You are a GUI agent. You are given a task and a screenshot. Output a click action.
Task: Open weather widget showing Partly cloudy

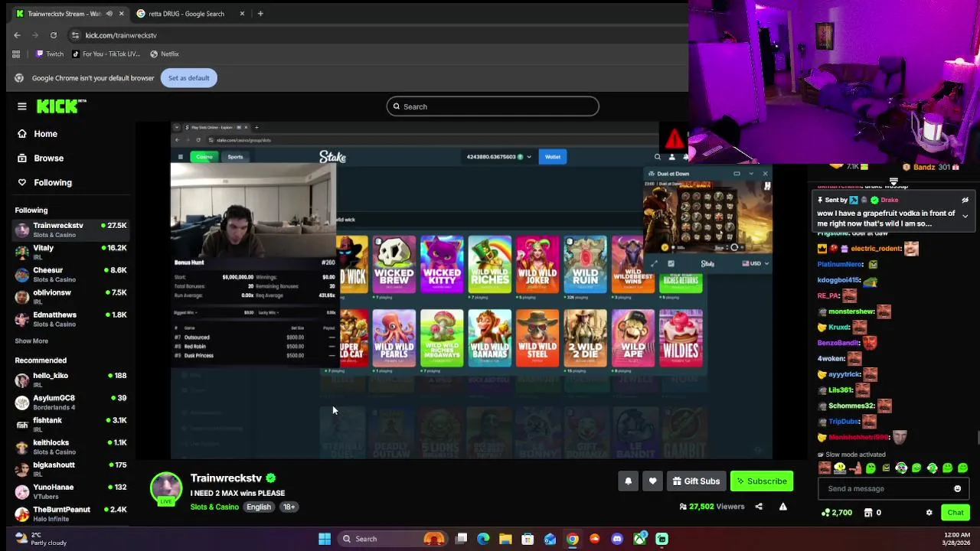coord(41,539)
